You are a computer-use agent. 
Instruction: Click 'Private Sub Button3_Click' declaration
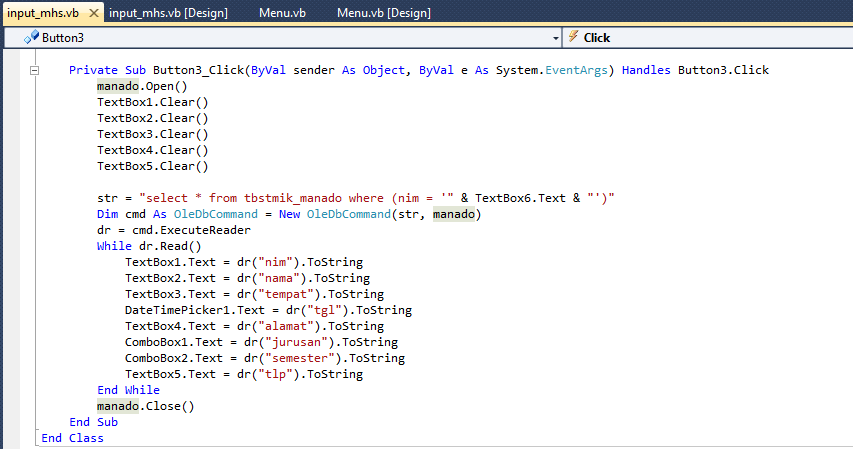(157, 70)
